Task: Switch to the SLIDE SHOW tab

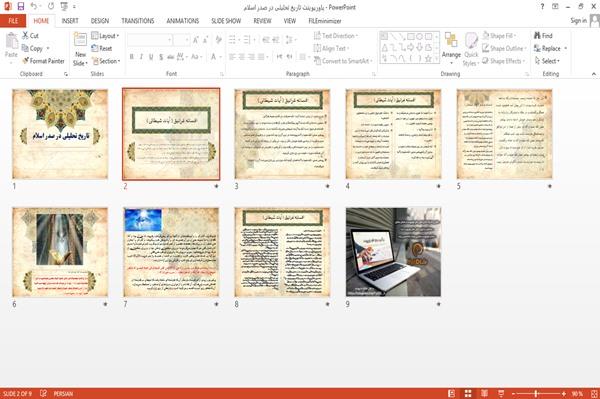Action: 226,21
